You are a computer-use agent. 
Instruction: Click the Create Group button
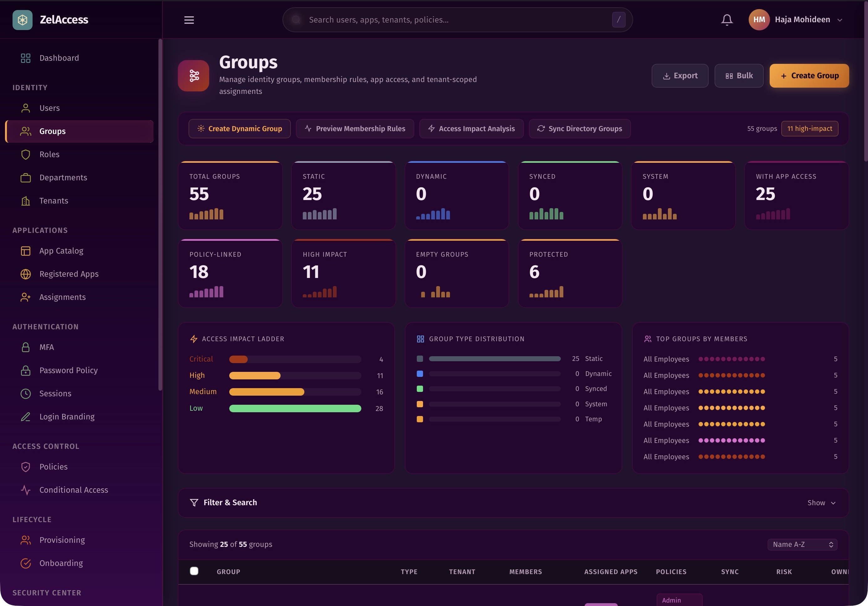809,75
